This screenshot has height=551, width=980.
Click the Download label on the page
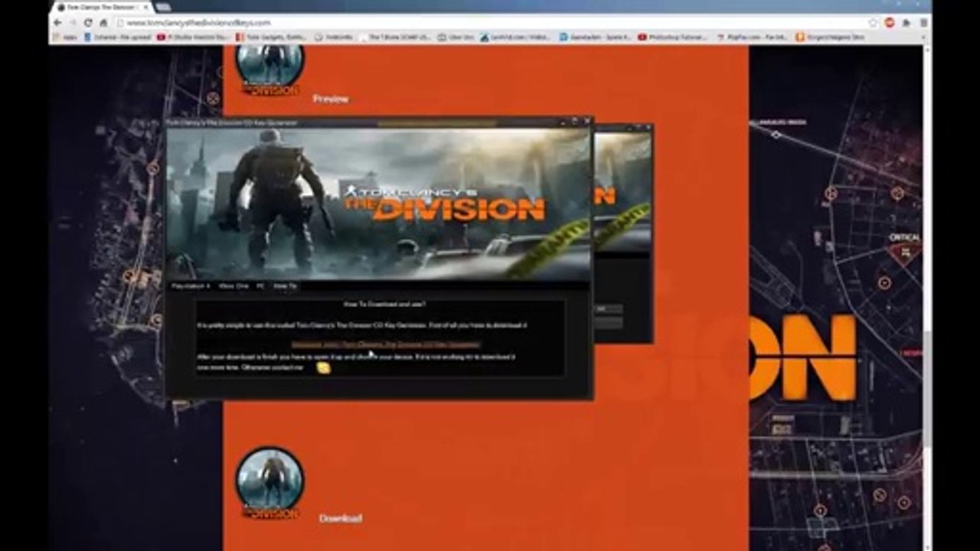[x=341, y=518]
